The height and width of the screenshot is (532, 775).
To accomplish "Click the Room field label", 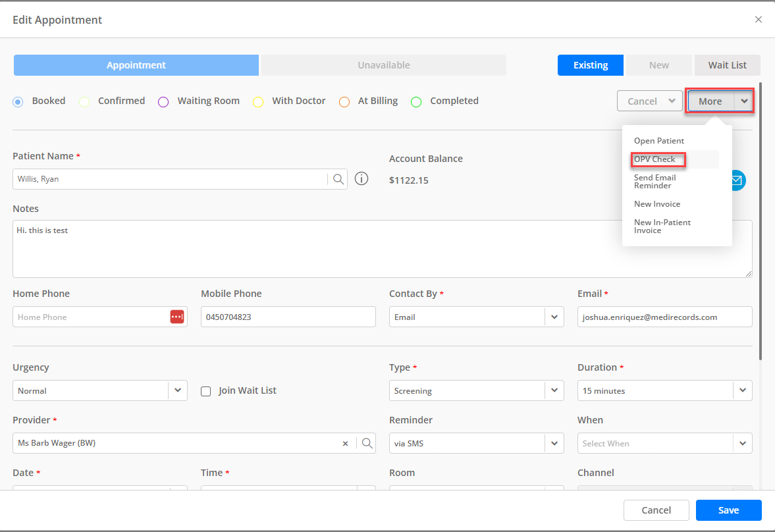I will (x=402, y=473).
